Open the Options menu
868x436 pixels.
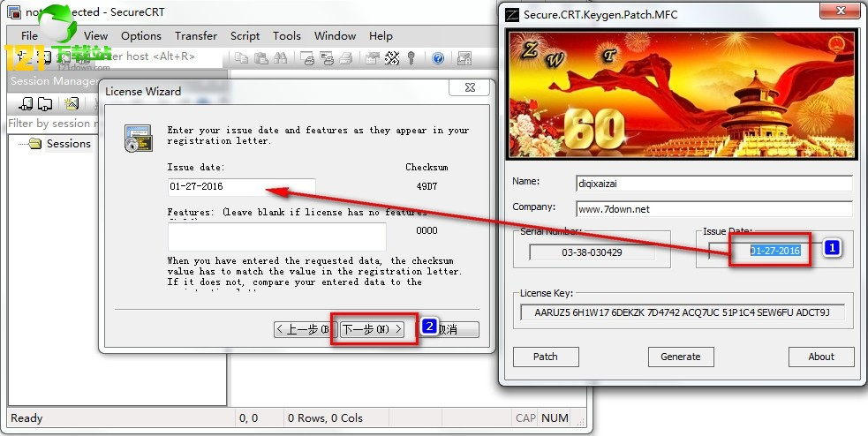coord(141,36)
